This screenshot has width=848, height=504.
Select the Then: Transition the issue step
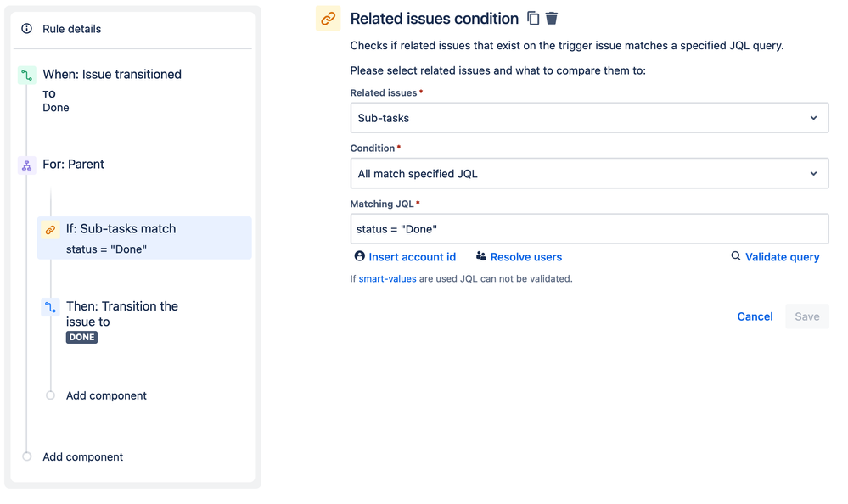pos(122,314)
